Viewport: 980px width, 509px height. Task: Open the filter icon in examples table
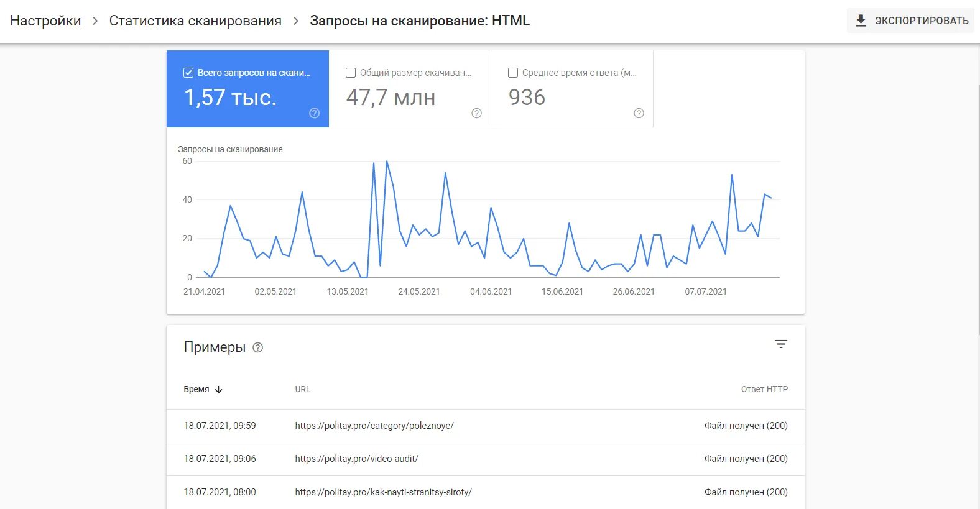tap(781, 344)
